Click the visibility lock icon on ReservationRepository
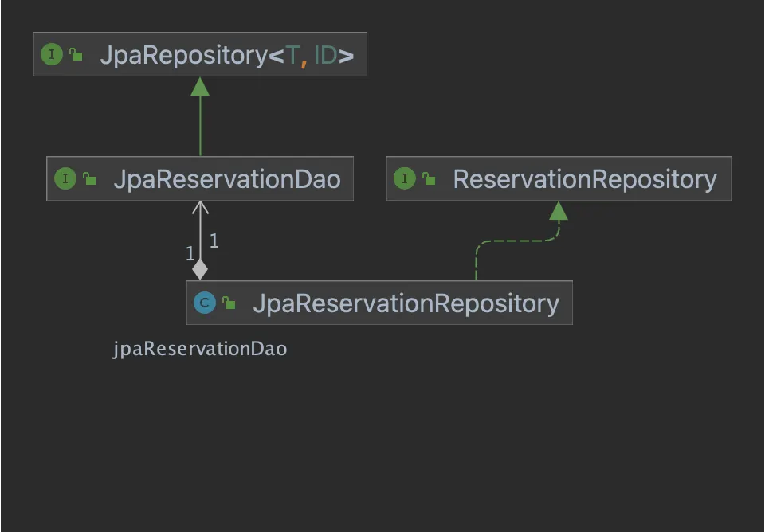The height and width of the screenshot is (532, 765). point(429,179)
